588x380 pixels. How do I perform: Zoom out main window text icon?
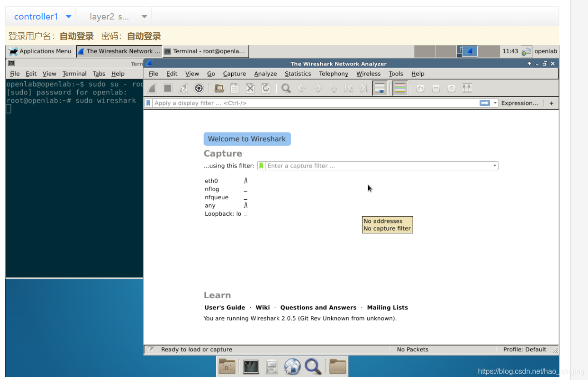(436, 88)
